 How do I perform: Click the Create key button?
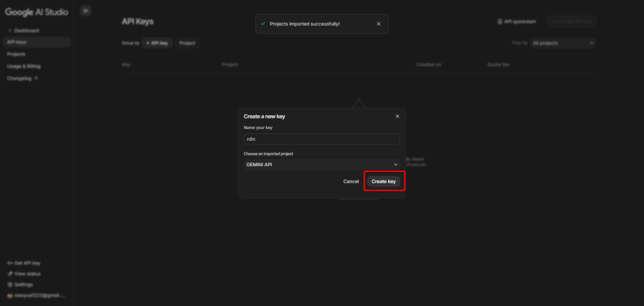(384, 181)
